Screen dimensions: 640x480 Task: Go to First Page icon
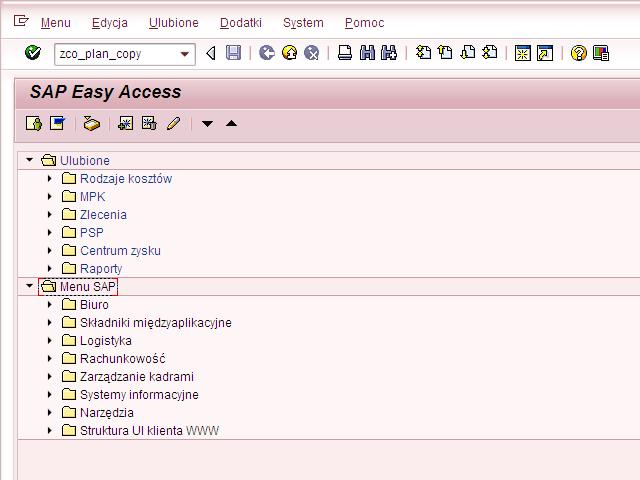423,53
